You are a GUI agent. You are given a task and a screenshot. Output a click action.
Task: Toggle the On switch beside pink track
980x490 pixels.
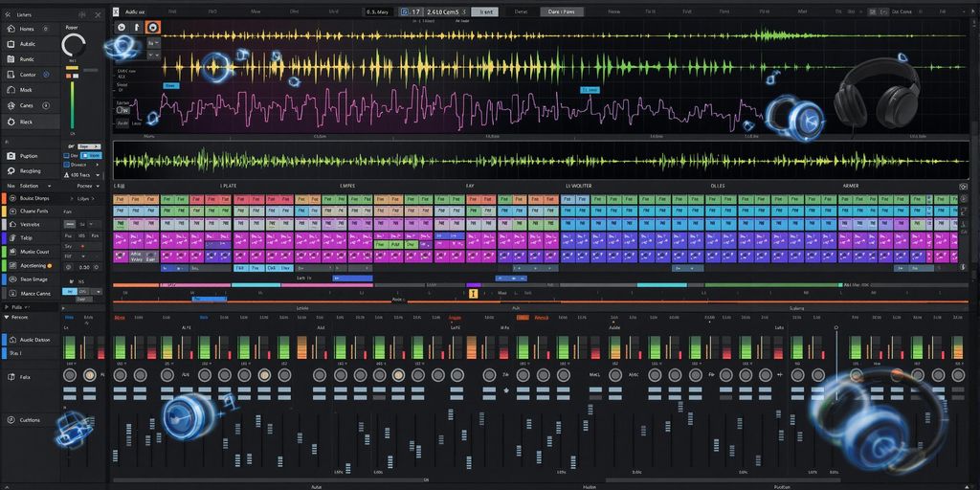123,112
